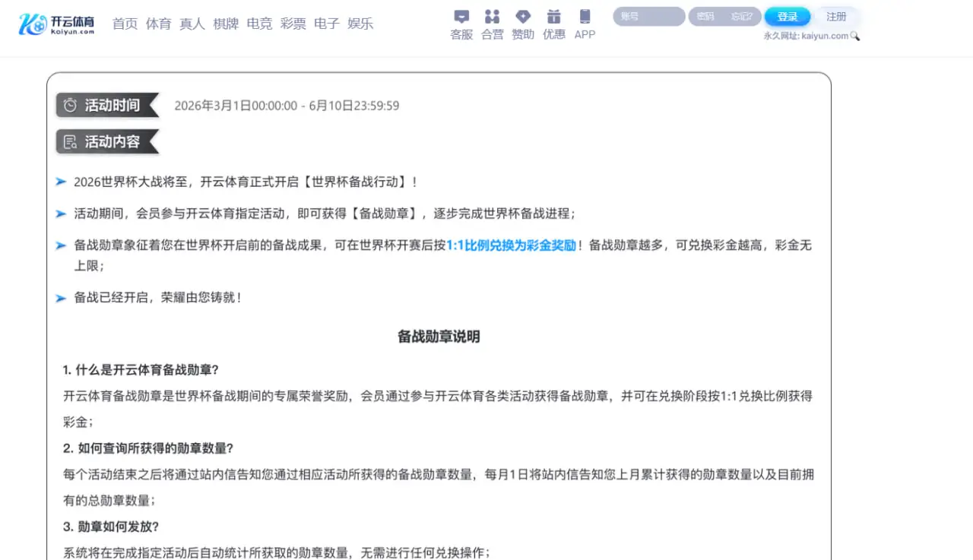Click the line 备战已经开启，荣耀由您铸就!

tap(158, 298)
